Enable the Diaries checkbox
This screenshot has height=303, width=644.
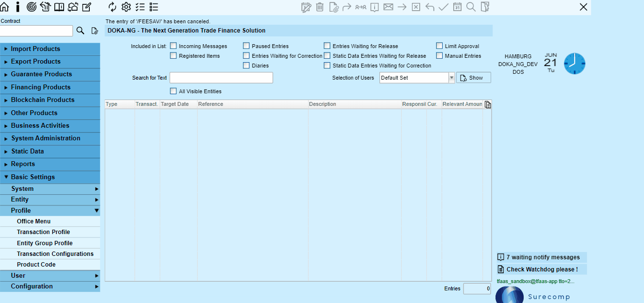tap(247, 65)
